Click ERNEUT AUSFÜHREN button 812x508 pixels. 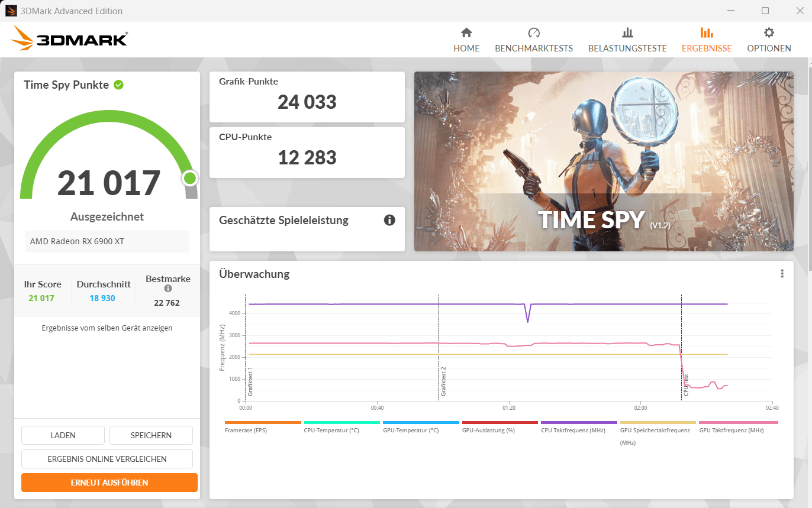[109, 483]
